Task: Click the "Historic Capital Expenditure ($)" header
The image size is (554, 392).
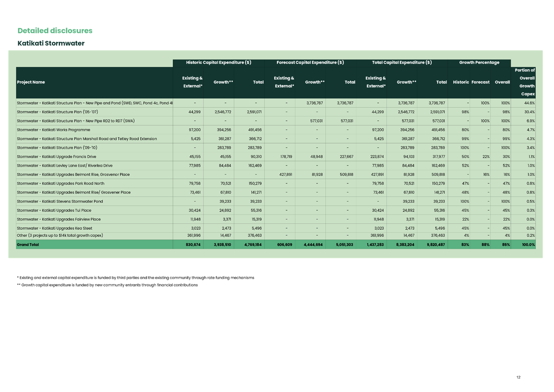Action: click(x=219, y=62)
